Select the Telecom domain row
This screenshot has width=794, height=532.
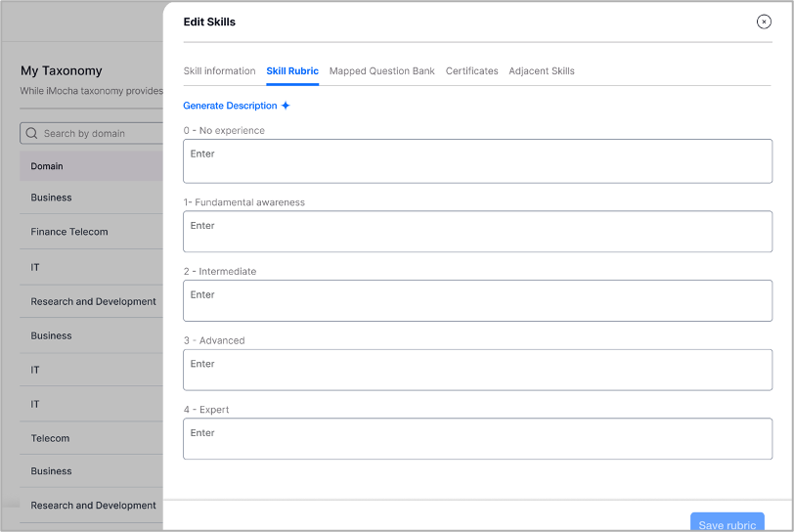coord(91,438)
